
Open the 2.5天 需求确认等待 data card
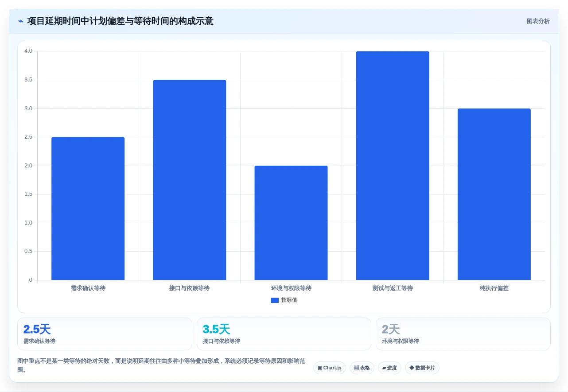(105, 334)
